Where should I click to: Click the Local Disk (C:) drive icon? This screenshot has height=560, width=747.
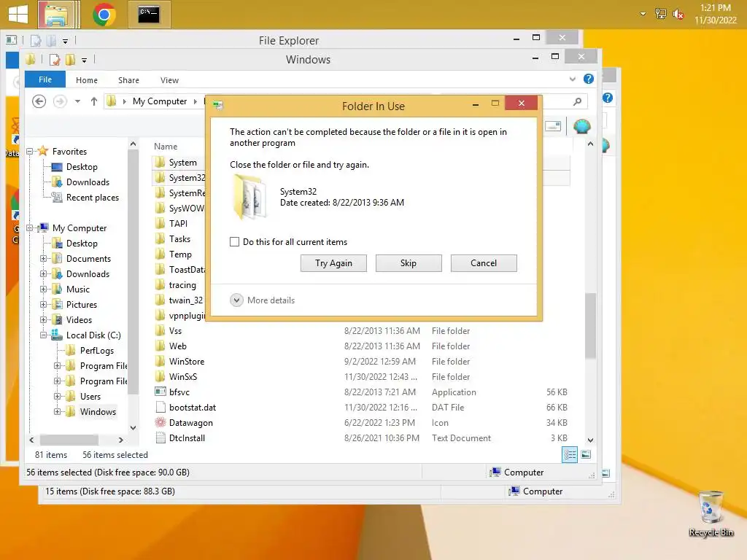pos(57,335)
